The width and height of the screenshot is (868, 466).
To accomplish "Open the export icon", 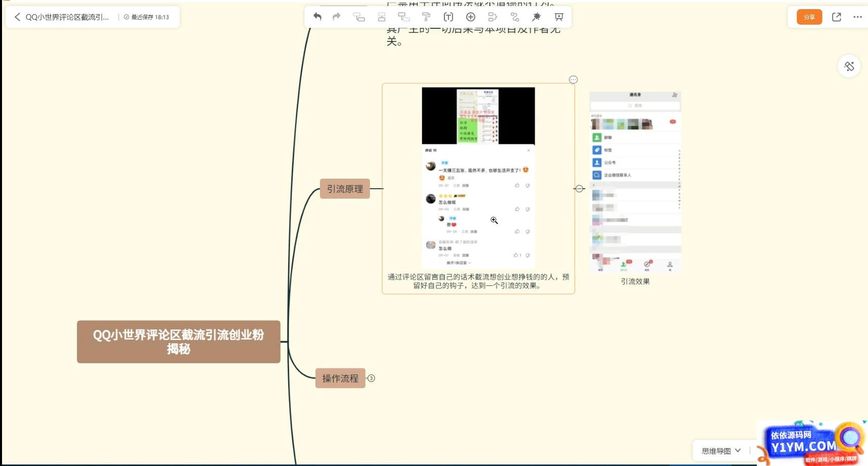I will point(837,17).
